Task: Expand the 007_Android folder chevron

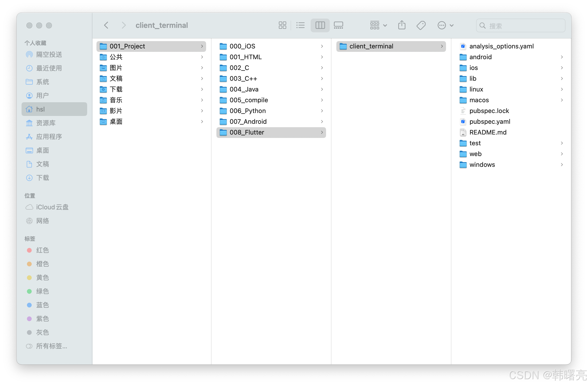Action: coord(322,122)
